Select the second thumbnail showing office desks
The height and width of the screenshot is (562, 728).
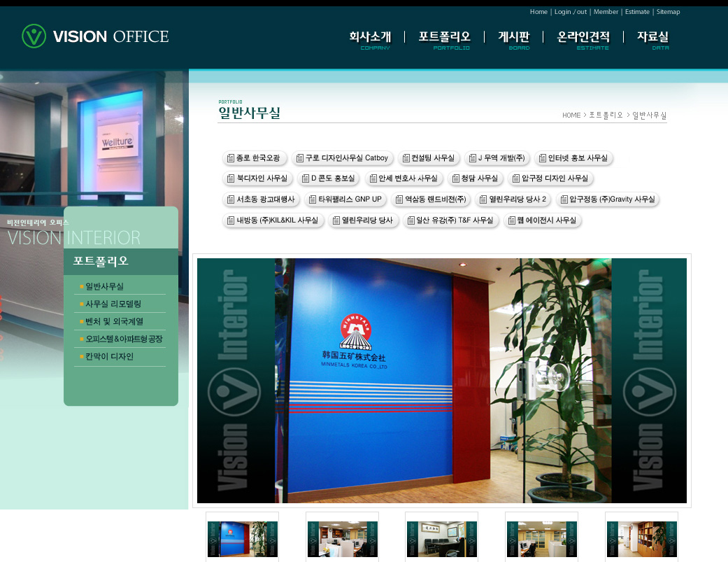[x=342, y=539]
